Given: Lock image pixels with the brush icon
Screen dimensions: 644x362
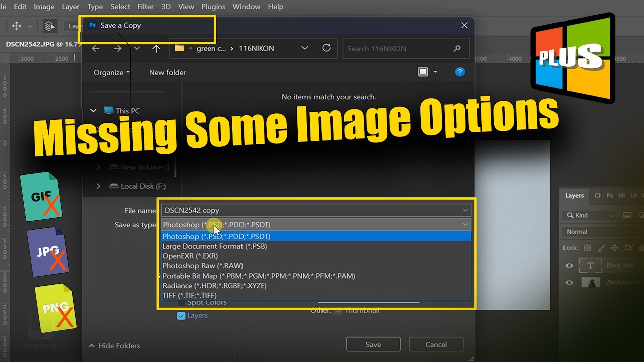Looking at the screenshot, I should (x=601, y=248).
